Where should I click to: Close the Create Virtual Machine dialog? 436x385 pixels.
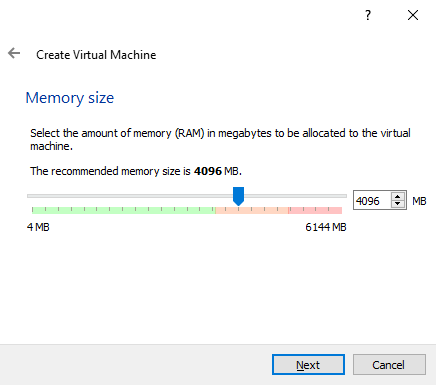413,15
